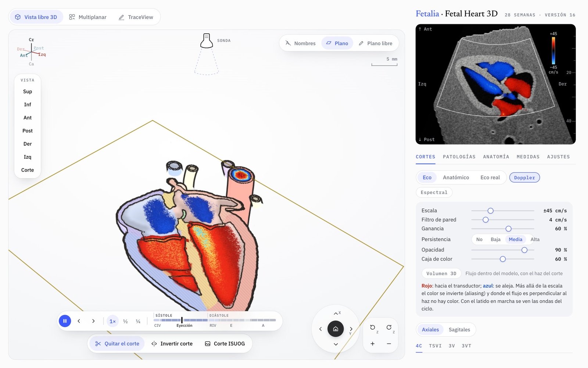Image resolution: width=588 pixels, height=368 pixels.
Task: Select Axiales cut group
Action: [x=430, y=330]
